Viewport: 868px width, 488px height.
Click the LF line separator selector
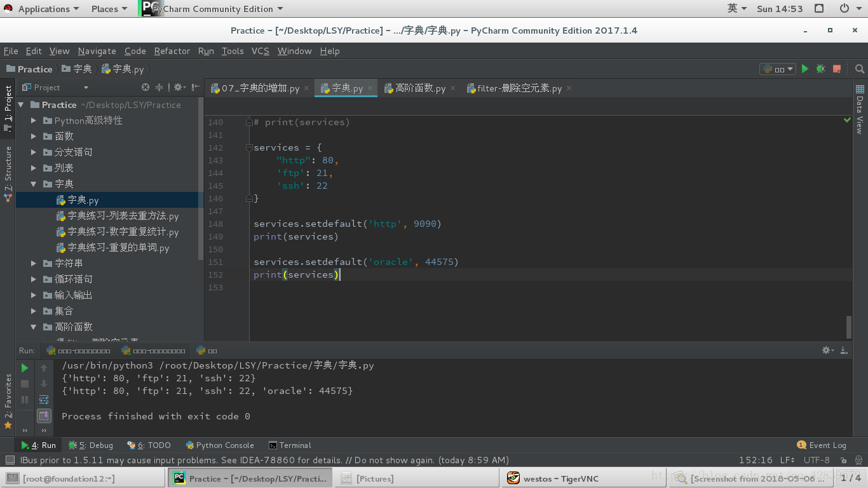point(787,460)
